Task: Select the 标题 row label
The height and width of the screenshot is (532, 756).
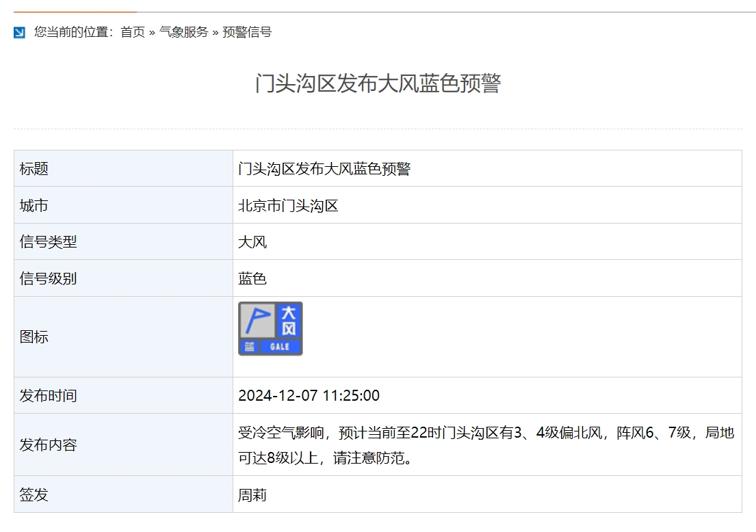Action: [x=34, y=169]
